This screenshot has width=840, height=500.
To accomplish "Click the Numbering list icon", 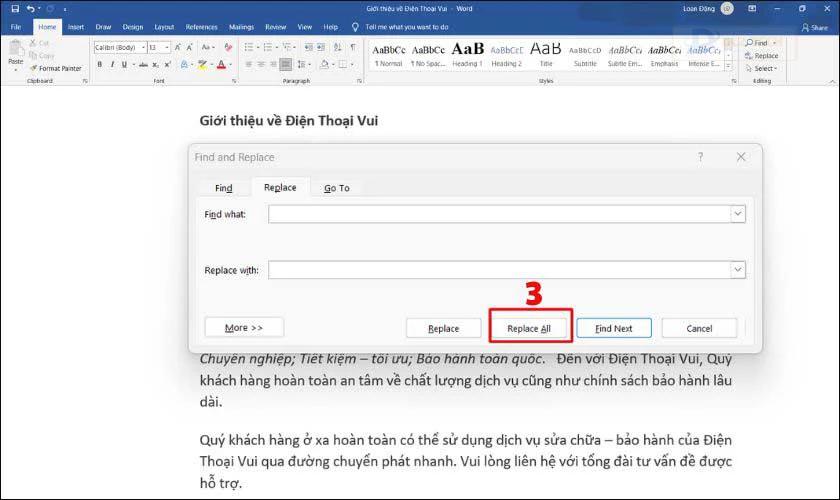I will coord(268,48).
